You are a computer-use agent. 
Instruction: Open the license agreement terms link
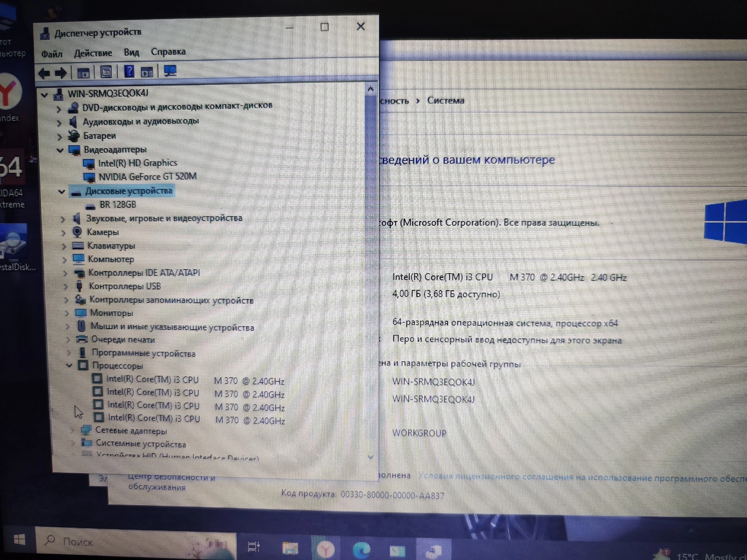coord(582,478)
